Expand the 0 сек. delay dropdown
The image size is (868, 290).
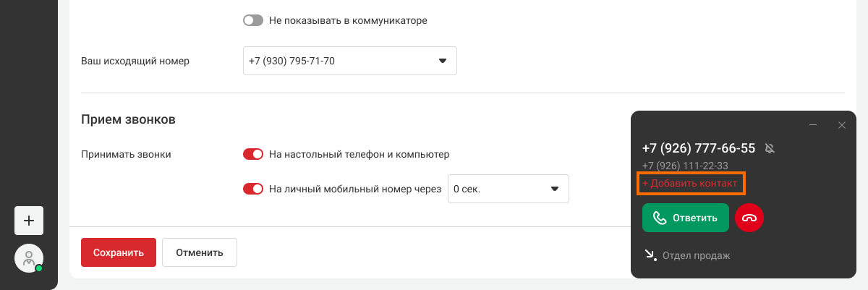(x=509, y=189)
